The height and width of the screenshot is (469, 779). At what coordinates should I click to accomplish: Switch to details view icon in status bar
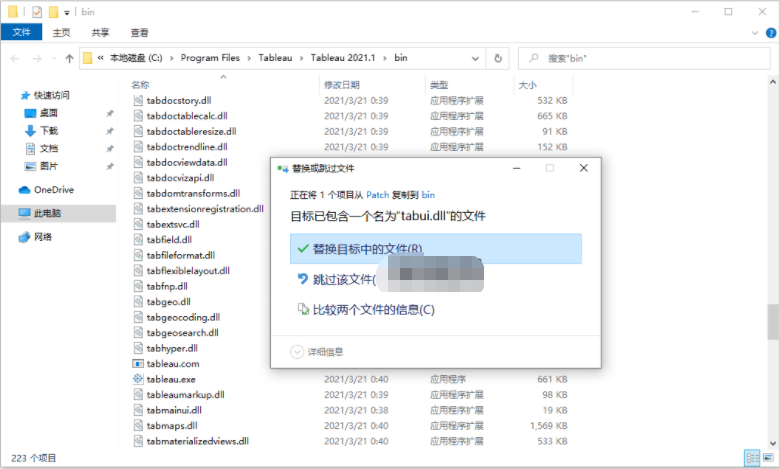point(752,457)
